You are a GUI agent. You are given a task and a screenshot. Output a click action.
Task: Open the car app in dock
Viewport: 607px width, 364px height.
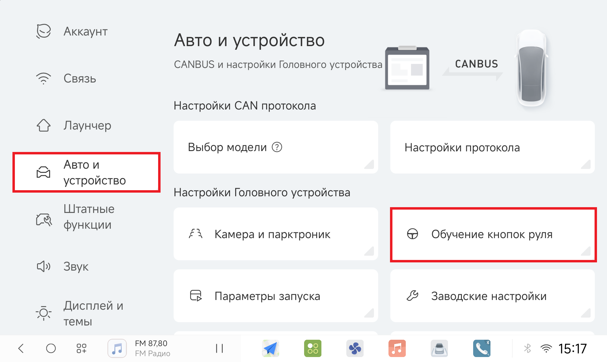point(439,348)
